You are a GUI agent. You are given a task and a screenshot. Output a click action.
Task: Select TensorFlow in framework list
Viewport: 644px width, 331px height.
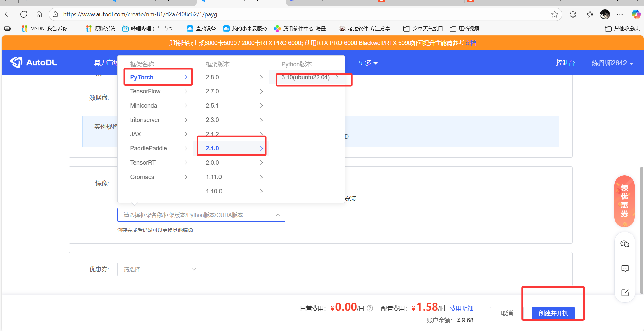pyautogui.click(x=145, y=91)
